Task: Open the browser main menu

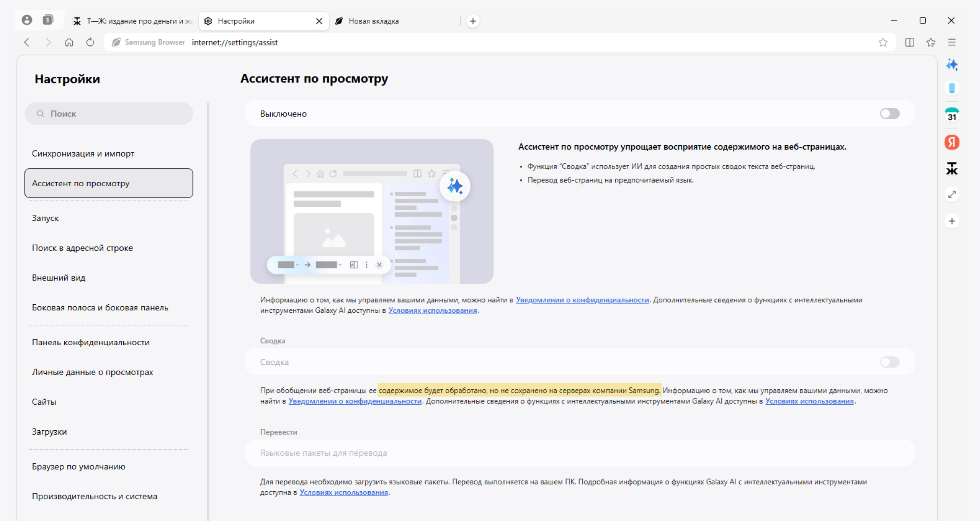Action: click(952, 42)
